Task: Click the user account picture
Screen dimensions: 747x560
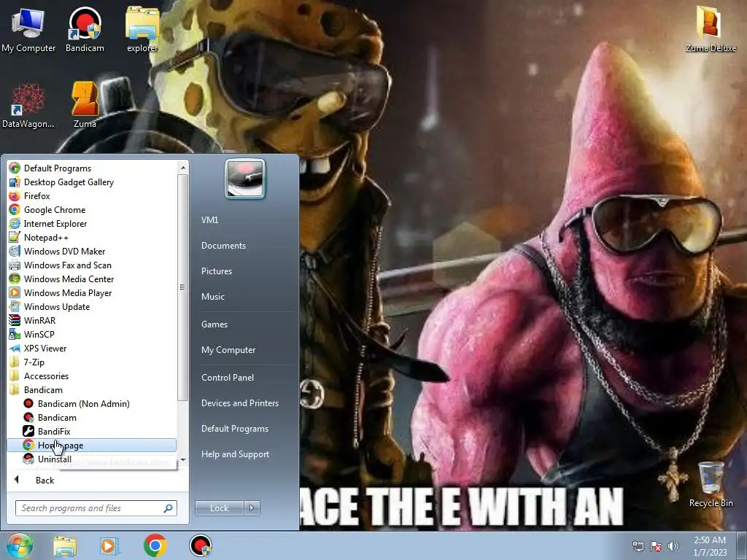Action: pyautogui.click(x=245, y=179)
